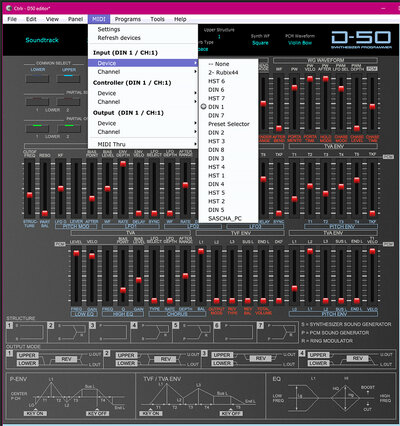
Task: Toggle Partial Select Lower 1 button
Action: (x=37, y=102)
